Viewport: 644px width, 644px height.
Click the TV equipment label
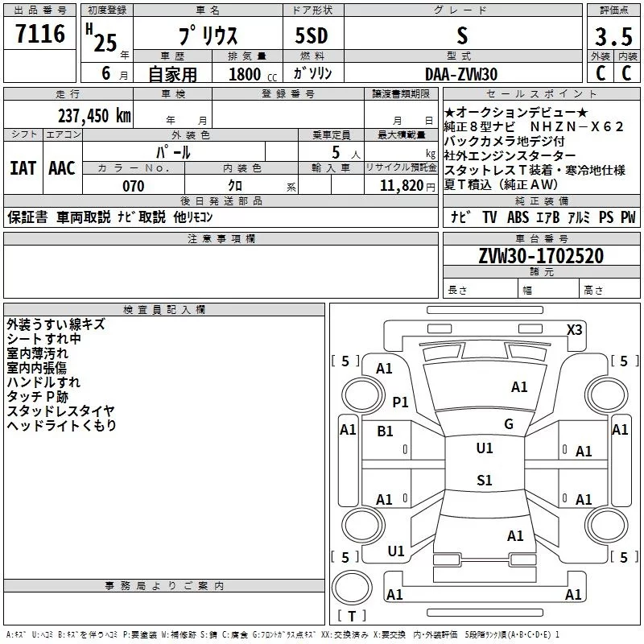click(x=489, y=217)
